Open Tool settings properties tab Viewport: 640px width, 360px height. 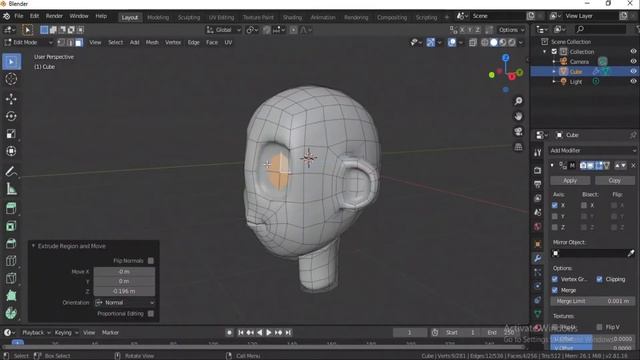(538, 153)
